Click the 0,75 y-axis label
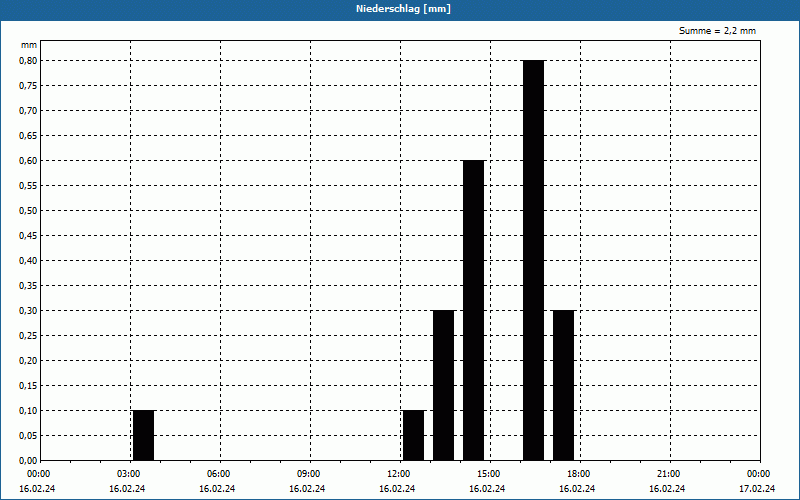 pos(28,86)
